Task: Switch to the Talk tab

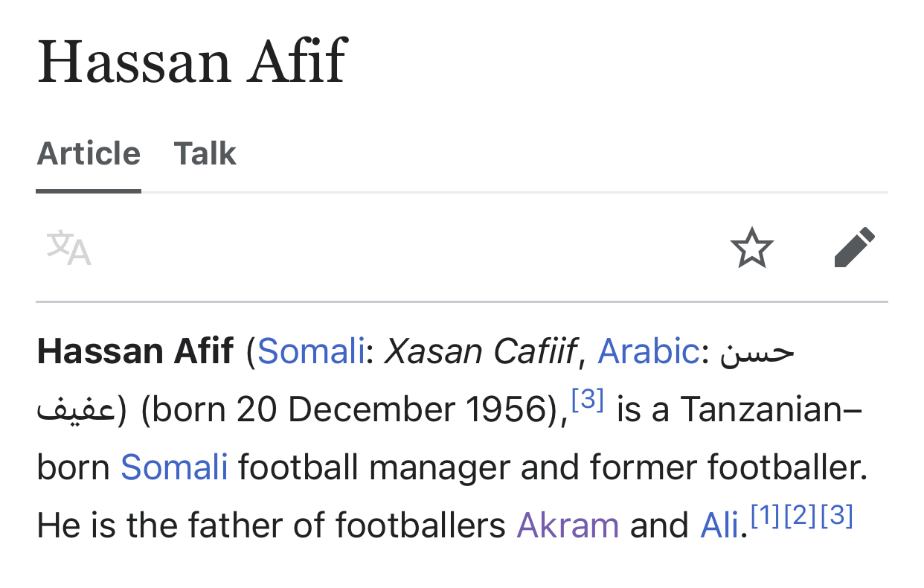Action: point(205,154)
